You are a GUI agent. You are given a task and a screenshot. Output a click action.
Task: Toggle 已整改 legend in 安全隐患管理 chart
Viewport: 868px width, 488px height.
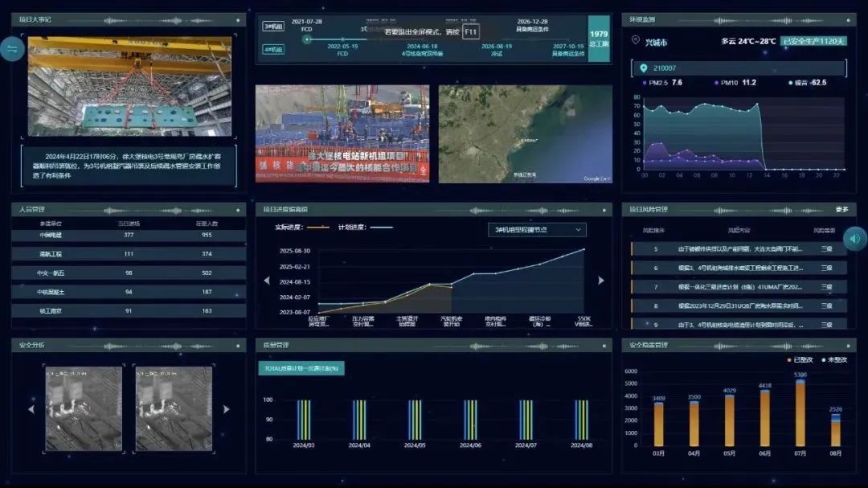tap(800, 359)
